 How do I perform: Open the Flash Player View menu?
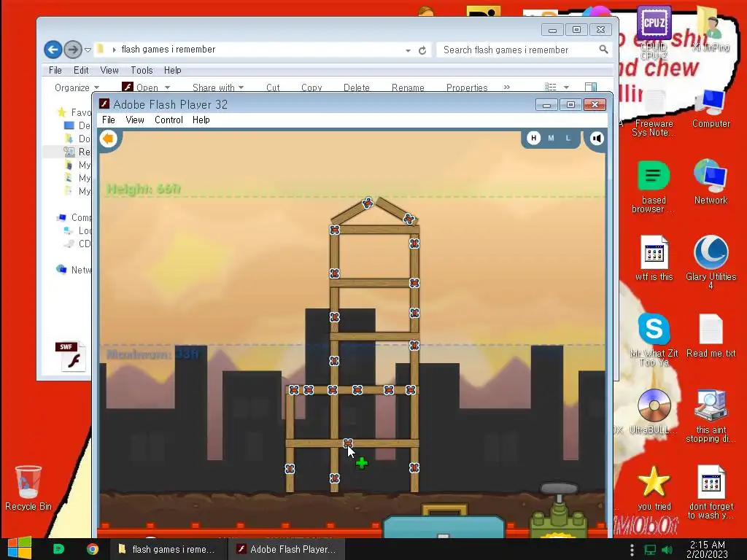pos(135,120)
